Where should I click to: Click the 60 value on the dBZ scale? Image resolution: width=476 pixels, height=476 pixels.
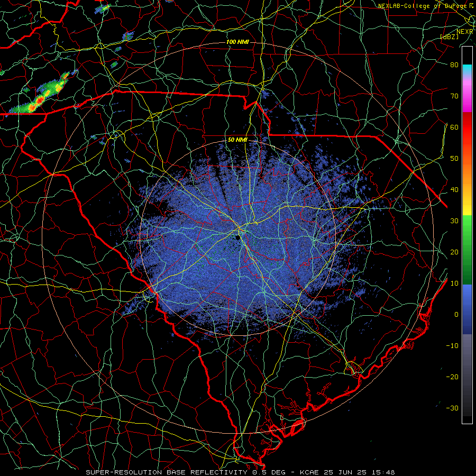(454, 127)
